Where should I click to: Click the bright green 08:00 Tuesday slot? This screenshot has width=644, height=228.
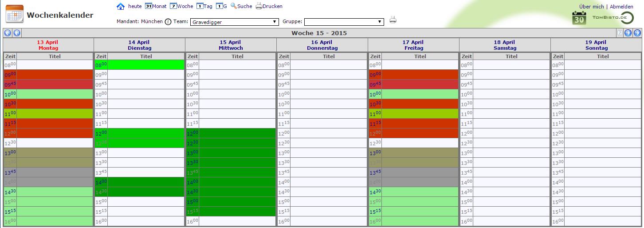145,65
